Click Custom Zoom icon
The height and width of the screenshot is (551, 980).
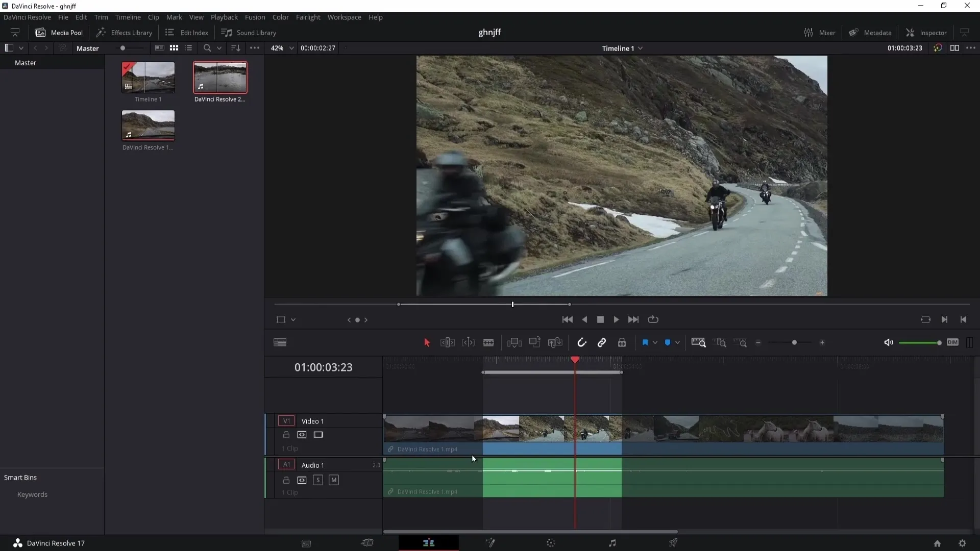click(x=740, y=342)
